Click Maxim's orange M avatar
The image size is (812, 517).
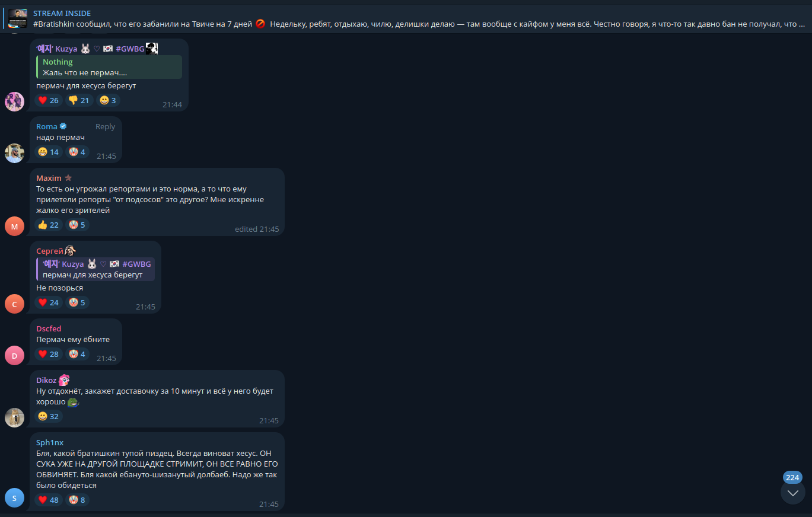14,226
